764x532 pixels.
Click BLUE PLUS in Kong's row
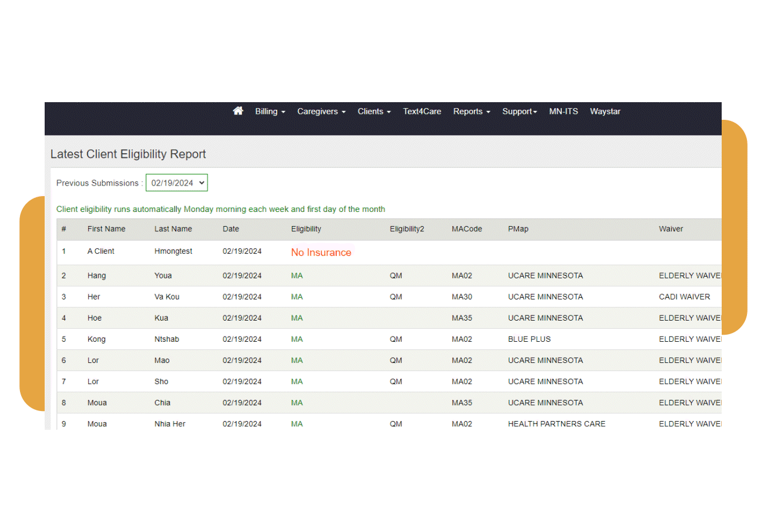pos(529,339)
